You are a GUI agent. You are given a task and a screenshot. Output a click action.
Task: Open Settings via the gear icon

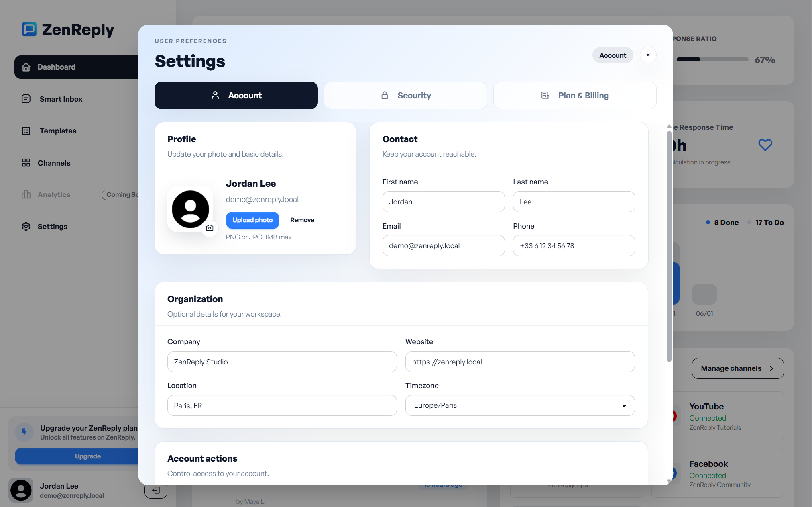point(26,226)
